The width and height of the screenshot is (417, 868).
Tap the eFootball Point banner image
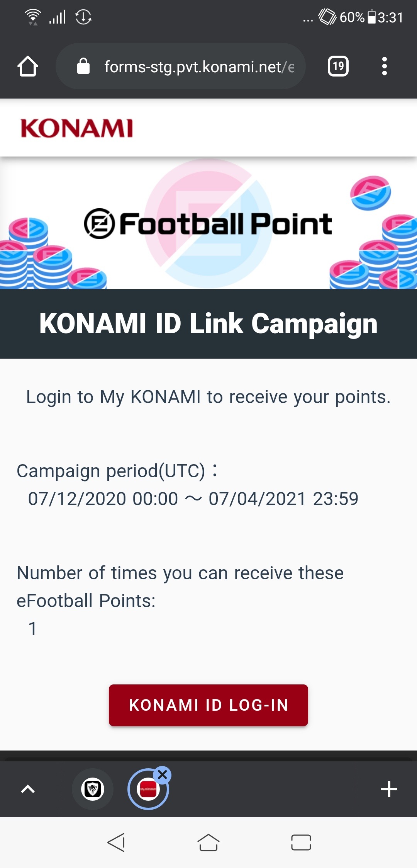click(208, 223)
